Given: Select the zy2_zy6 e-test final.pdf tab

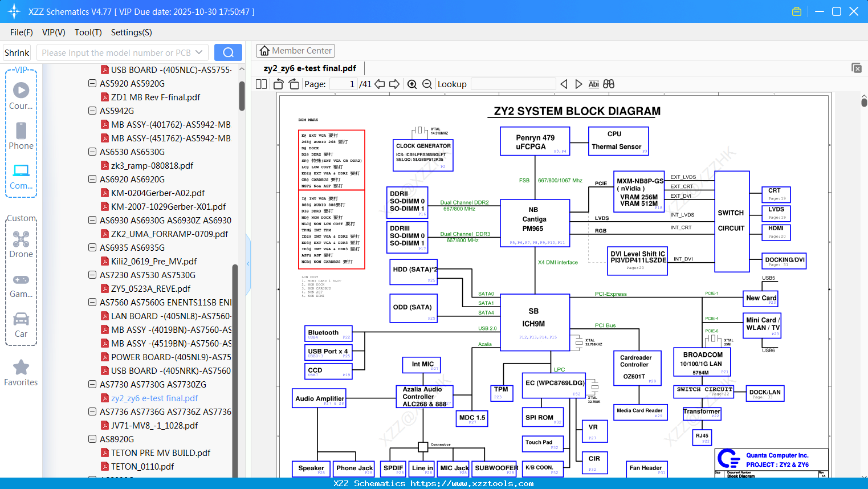Looking at the screenshot, I should [x=310, y=68].
